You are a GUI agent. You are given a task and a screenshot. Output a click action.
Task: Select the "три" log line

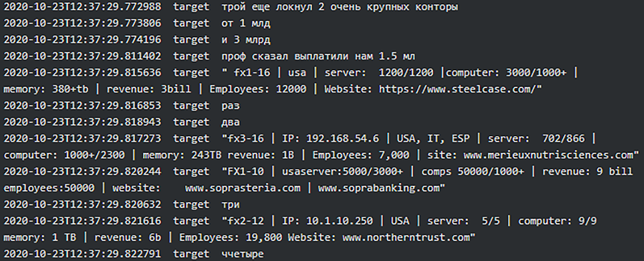(x=122, y=204)
